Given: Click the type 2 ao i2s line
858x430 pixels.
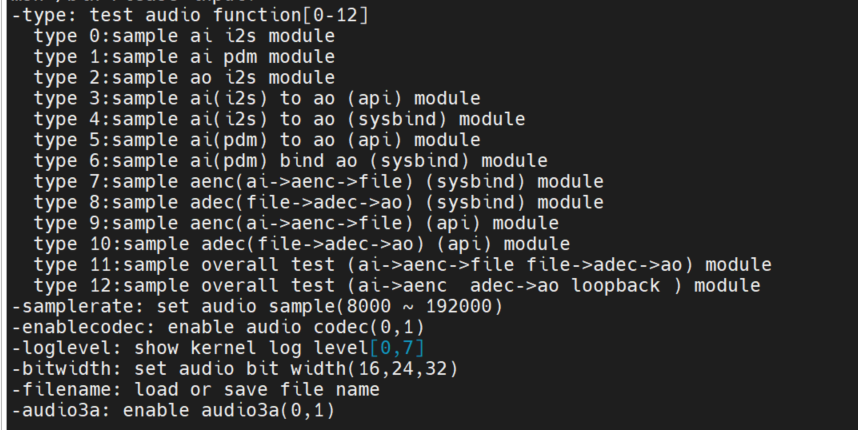Looking at the screenshot, I should tap(184, 78).
